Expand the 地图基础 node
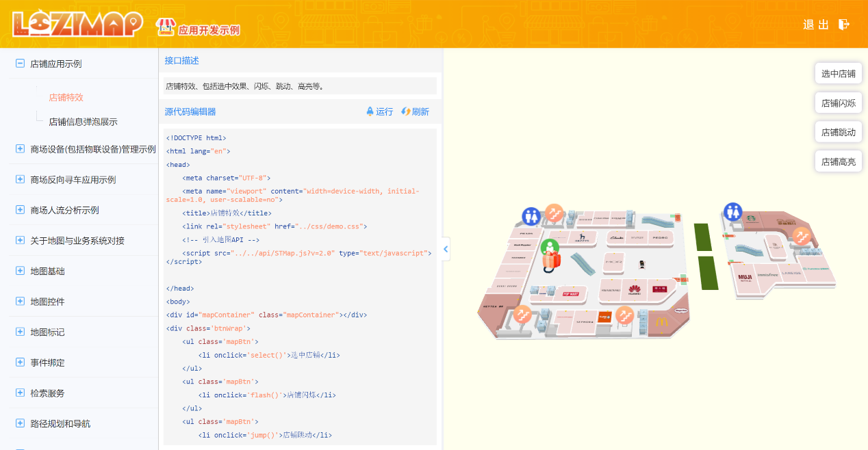This screenshot has height=450, width=868. click(x=20, y=271)
